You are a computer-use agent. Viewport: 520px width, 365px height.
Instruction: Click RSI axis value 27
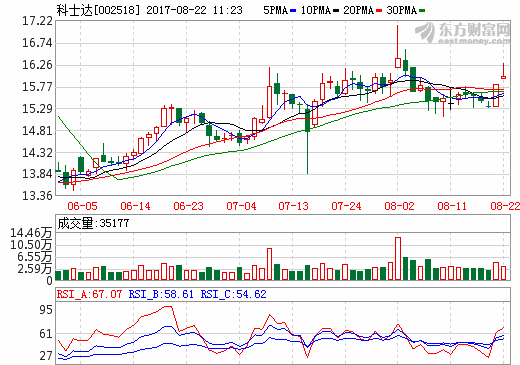click(46, 356)
